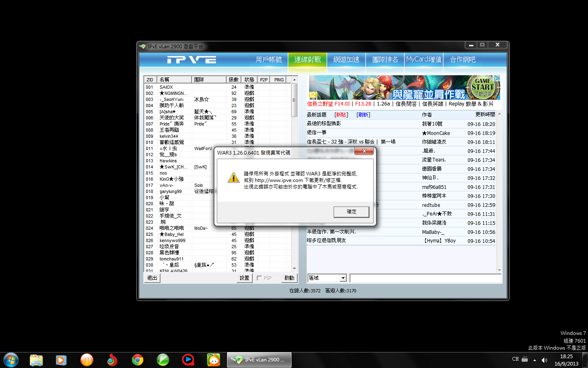This screenshot has width=588, height=368.
Task: Open Windows Explorer folder icon in the taskbar
Action: pos(36,360)
